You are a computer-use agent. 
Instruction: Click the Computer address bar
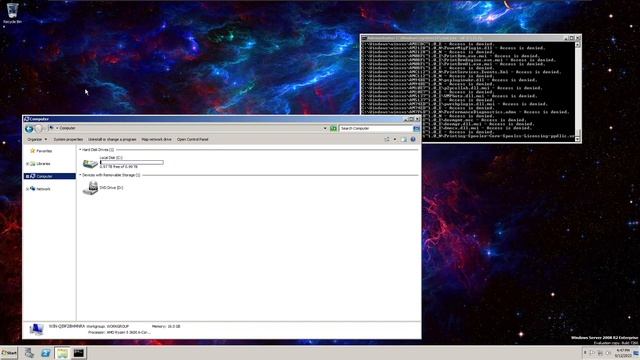(188, 128)
